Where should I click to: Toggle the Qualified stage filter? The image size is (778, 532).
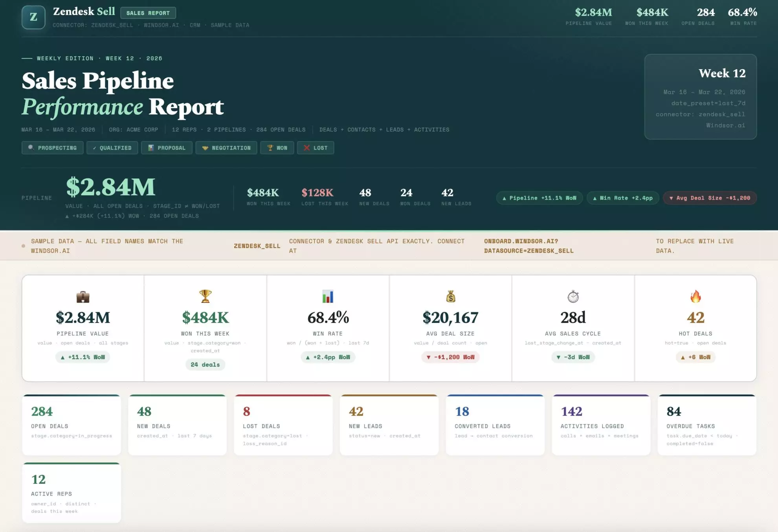point(112,148)
